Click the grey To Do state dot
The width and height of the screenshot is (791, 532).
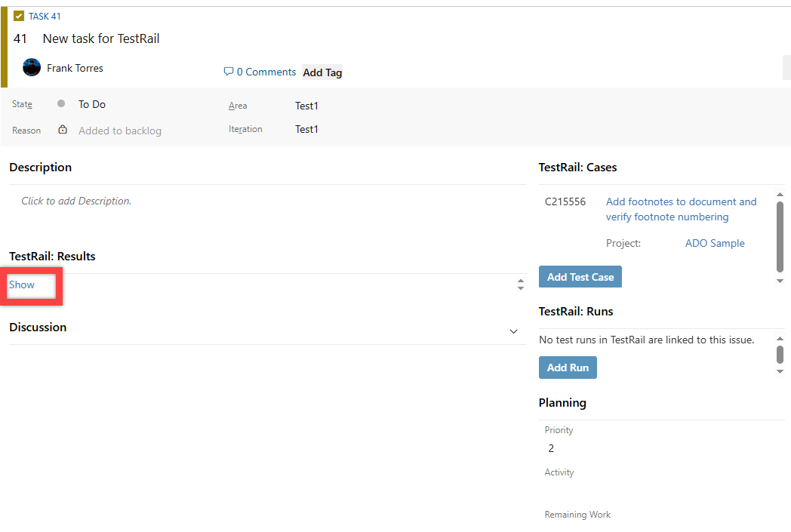click(x=61, y=103)
